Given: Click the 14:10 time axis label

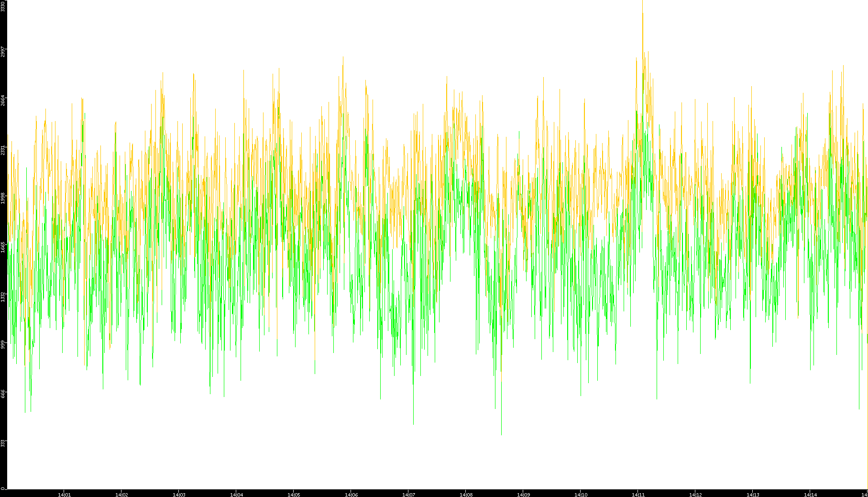Looking at the screenshot, I should (581, 495).
